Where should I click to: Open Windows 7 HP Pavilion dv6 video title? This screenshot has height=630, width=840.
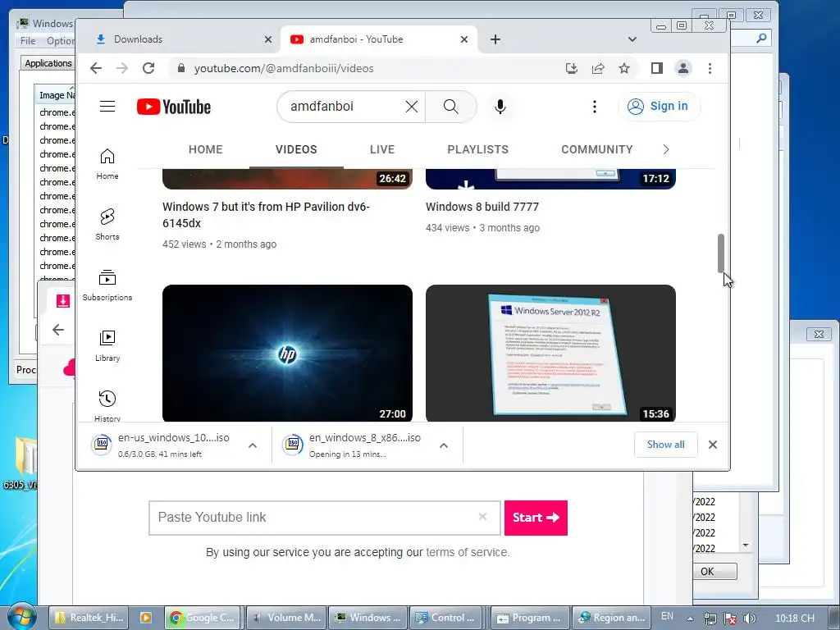tap(267, 215)
